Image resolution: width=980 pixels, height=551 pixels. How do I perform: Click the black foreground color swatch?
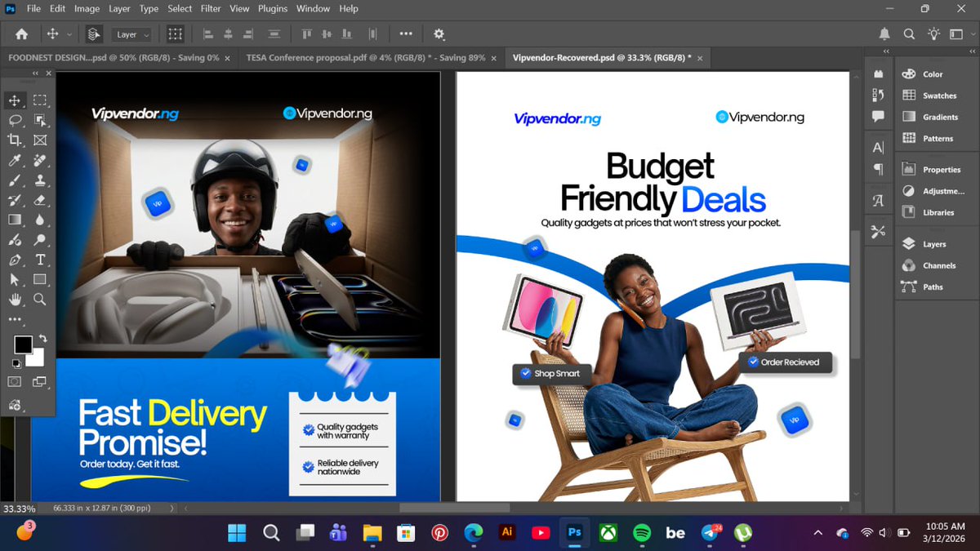[x=22, y=344]
